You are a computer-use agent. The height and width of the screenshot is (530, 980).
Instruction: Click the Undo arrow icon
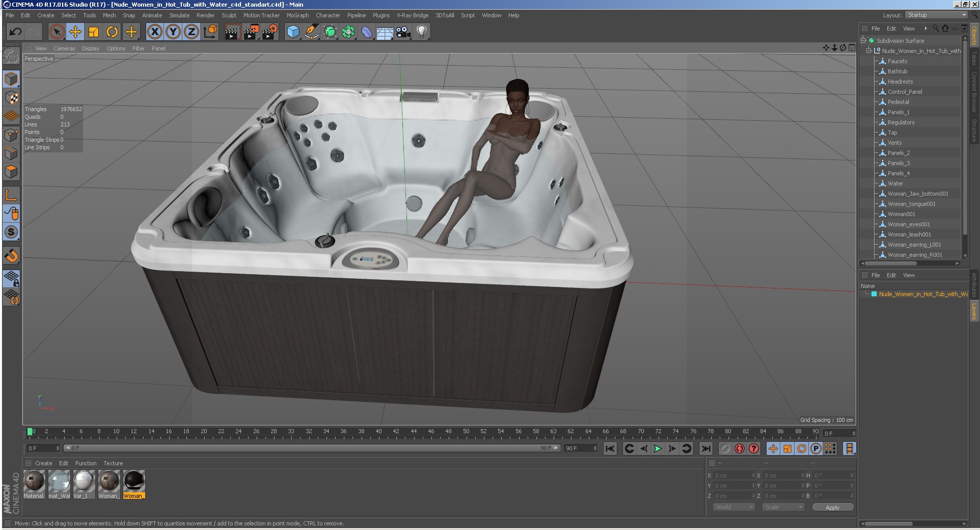click(x=15, y=32)
